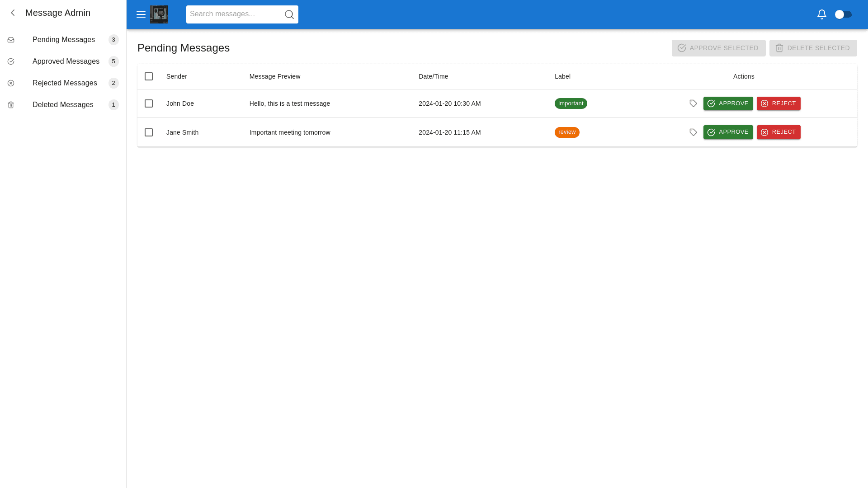Toggle the dark mode switch
Viewport: 868px width, 488px height.
[x=843, y=14]
